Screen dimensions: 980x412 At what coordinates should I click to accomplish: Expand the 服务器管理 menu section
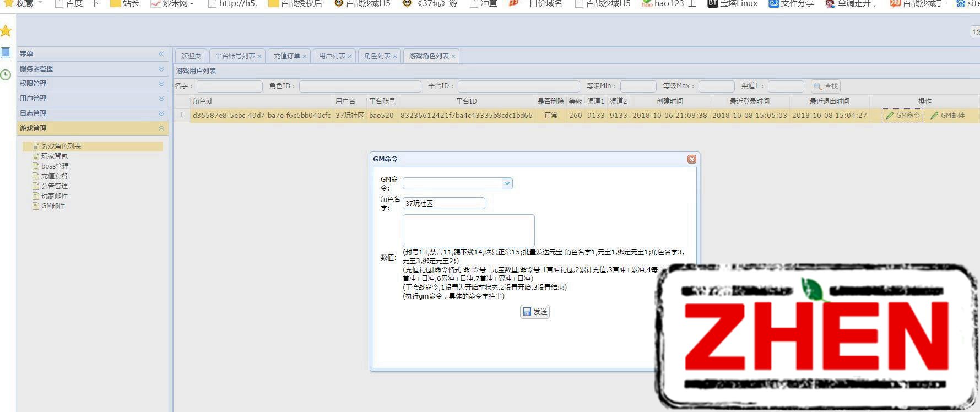click(161, 69)
